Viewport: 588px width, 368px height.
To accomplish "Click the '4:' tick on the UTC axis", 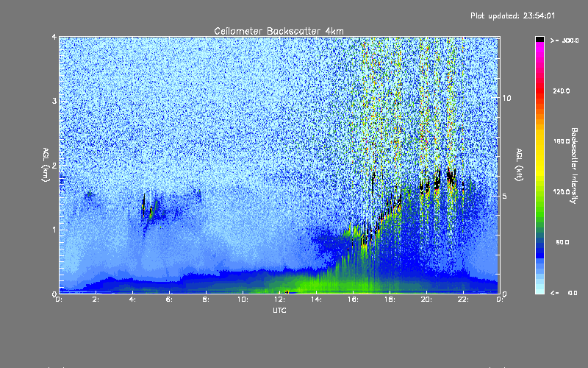I will tap(133, 300).
